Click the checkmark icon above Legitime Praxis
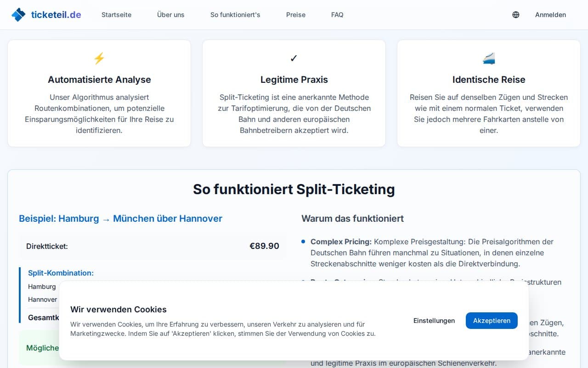The height and width of the screenshot is (368, 588). click(294, 58)
